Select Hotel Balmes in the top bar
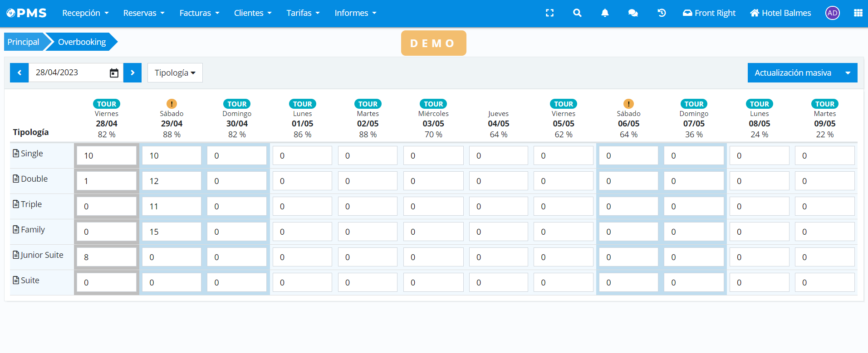 coord(780,13)
